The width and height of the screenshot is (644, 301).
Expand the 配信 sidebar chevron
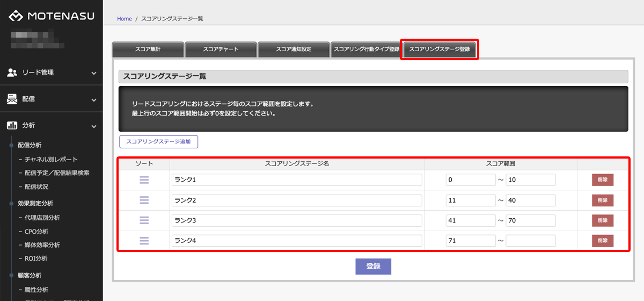pyautogui.click(x=94, y=99)
